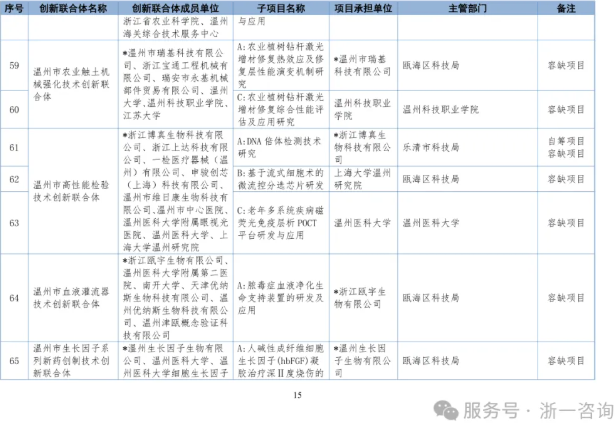Screen dimensions: 615x424
Task: Click the 序号 column header
Action: coord(14,6)
